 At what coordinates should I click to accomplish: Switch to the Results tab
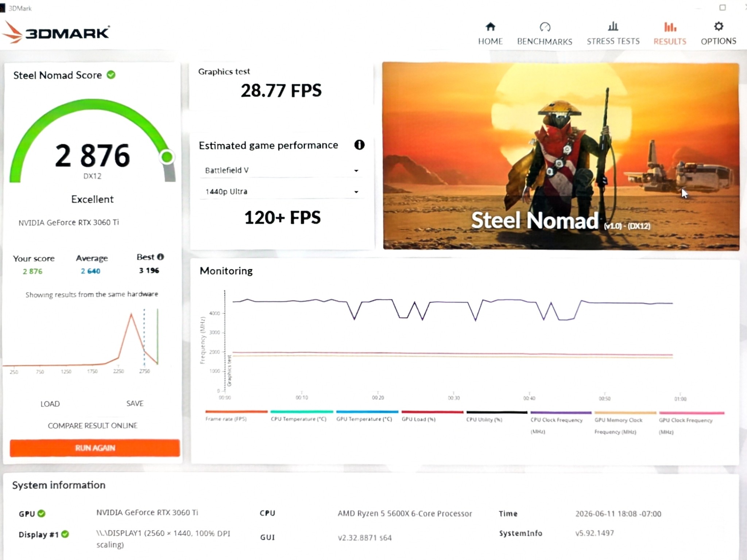[x=670, y=33]
